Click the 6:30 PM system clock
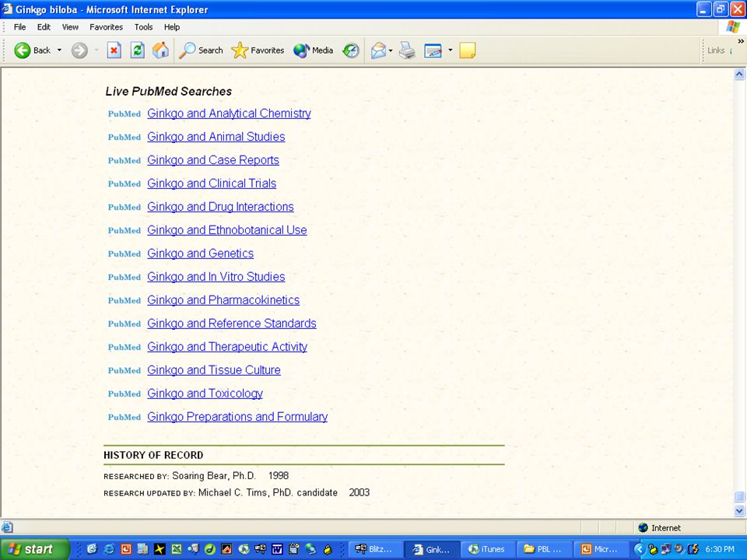747x560 pixels. 720,550
